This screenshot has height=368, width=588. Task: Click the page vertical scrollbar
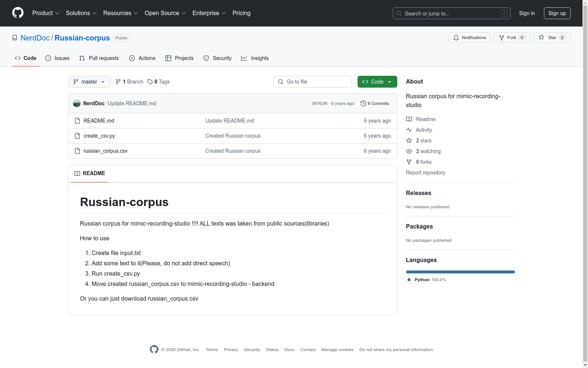(585, 184)
